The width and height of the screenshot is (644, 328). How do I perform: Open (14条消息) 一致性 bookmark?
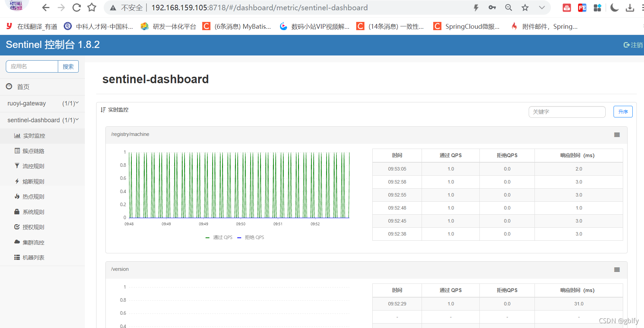coord(390,26)
